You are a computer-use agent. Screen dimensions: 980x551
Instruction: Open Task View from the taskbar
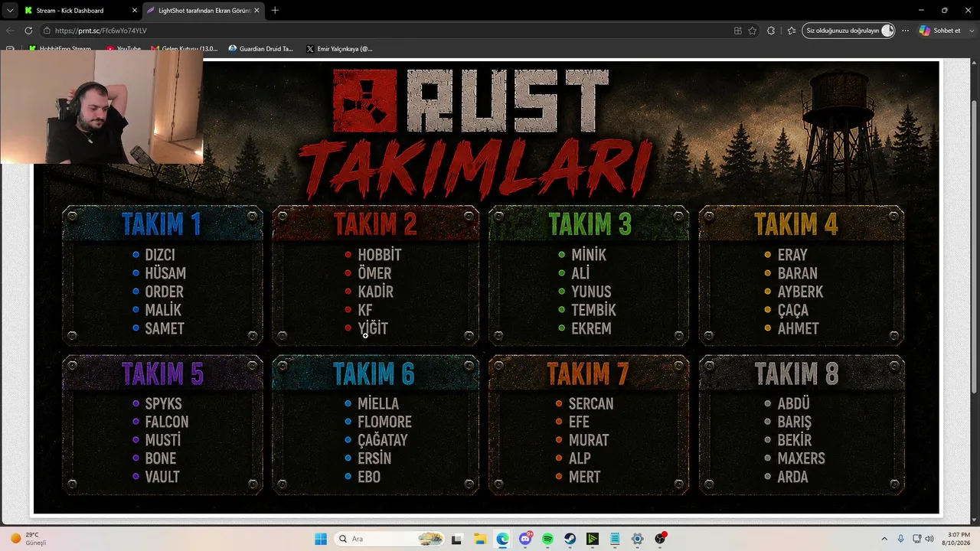(457, 539)
